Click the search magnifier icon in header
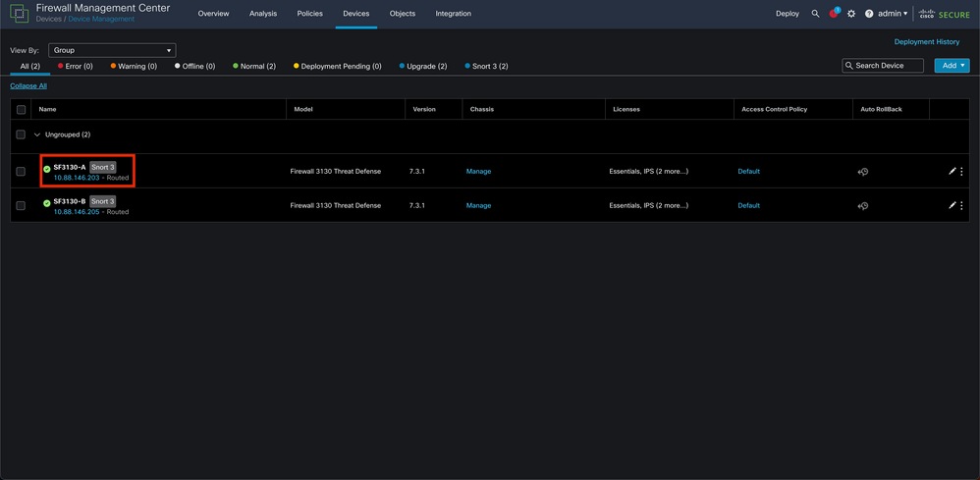 (x=815, y=14)
